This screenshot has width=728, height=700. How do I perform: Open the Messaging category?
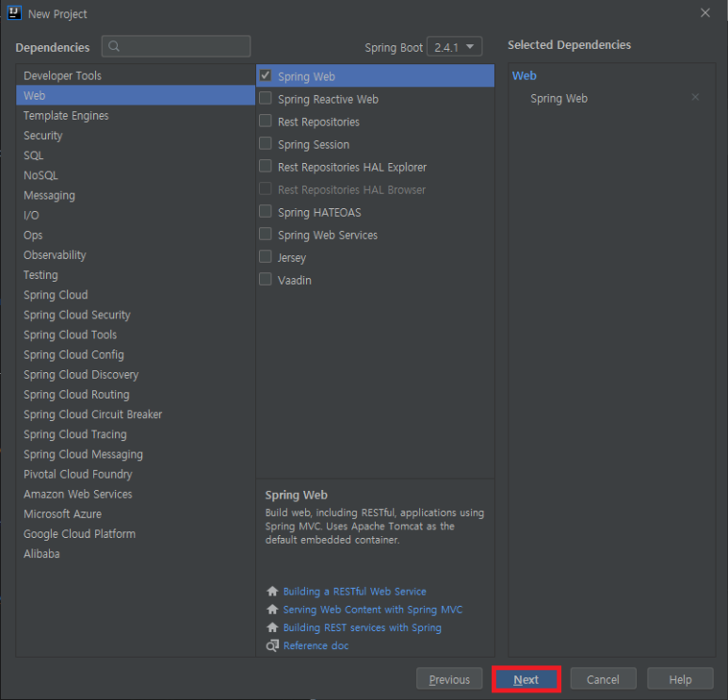(x=136, y=195)
